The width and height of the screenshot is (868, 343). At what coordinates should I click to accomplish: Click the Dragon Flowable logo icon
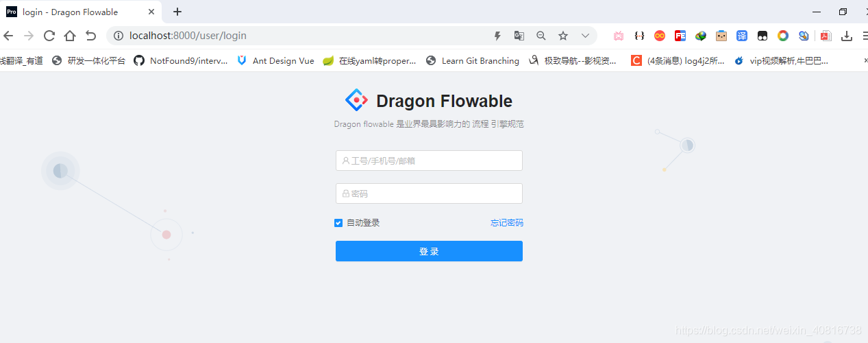pyautogui.click(x=356, y=100)
